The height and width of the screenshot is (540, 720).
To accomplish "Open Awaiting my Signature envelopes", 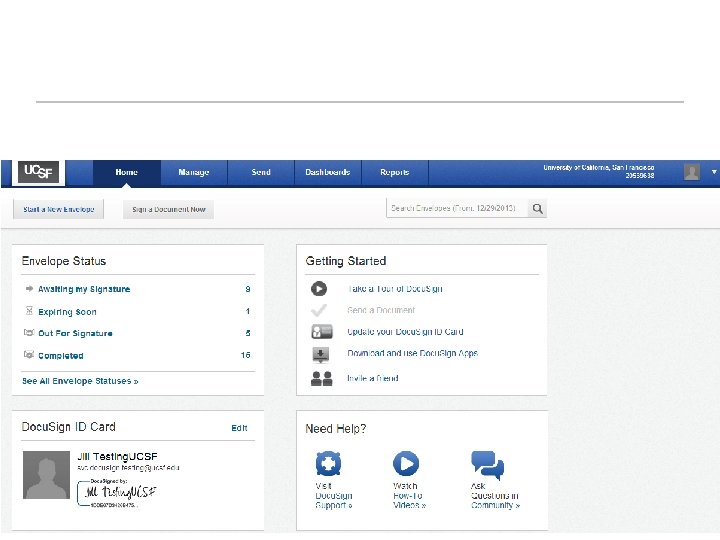I will pyautogui.click(x=84, y=289).
